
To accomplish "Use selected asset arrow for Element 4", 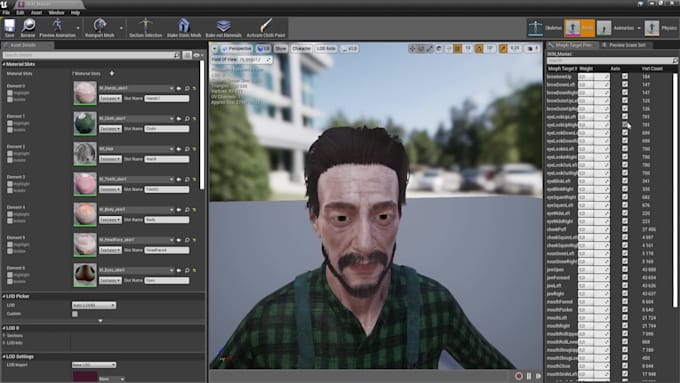I will 179,210.
